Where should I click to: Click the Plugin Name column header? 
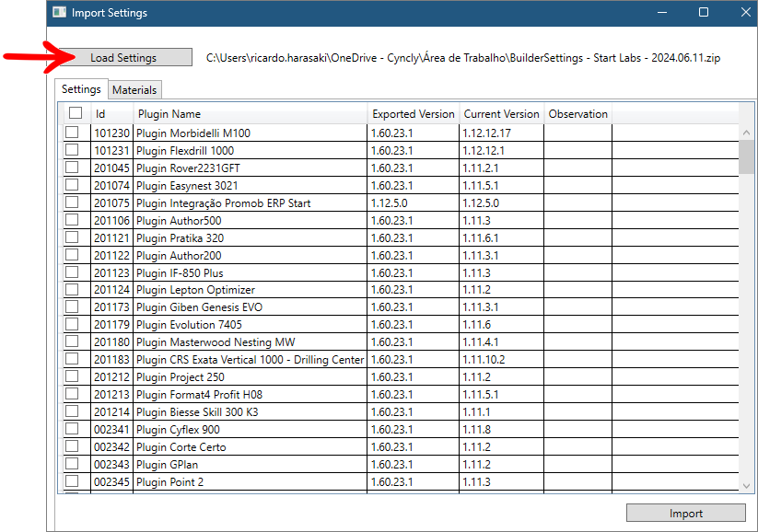pos(250,114)
